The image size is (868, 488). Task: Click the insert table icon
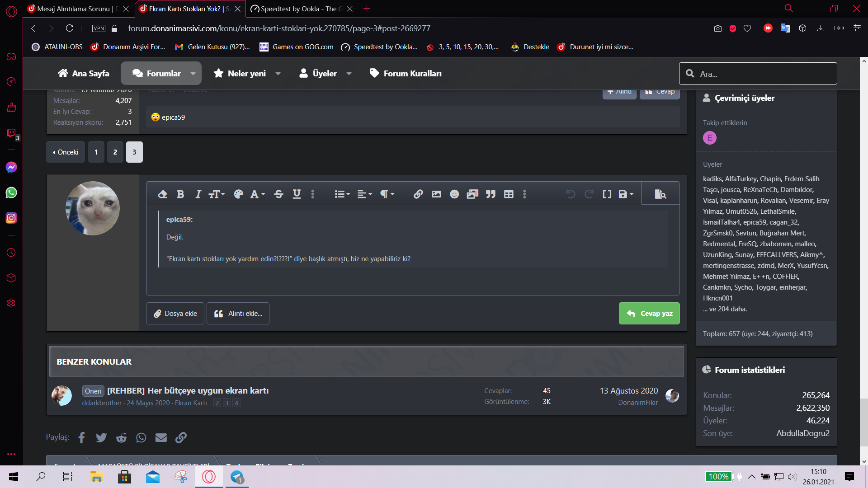[x=509, y=194]
